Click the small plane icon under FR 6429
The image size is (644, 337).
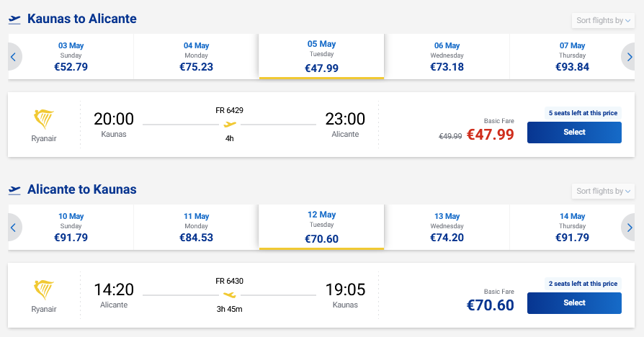click(230, 125)
